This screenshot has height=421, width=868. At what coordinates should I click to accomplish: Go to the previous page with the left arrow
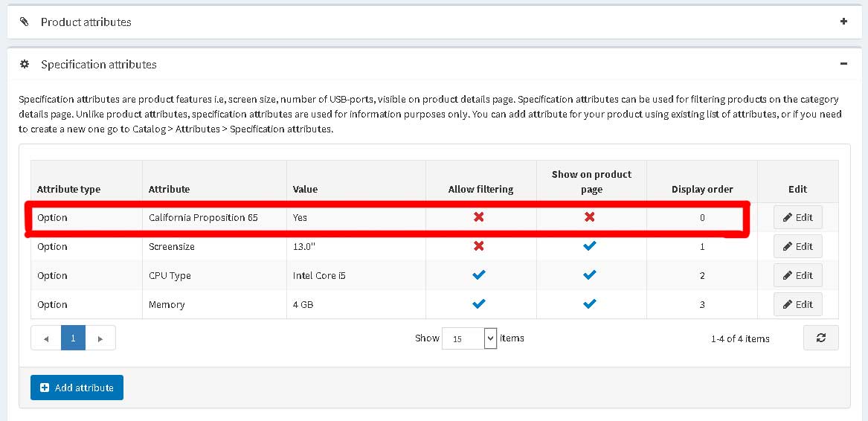46,338
